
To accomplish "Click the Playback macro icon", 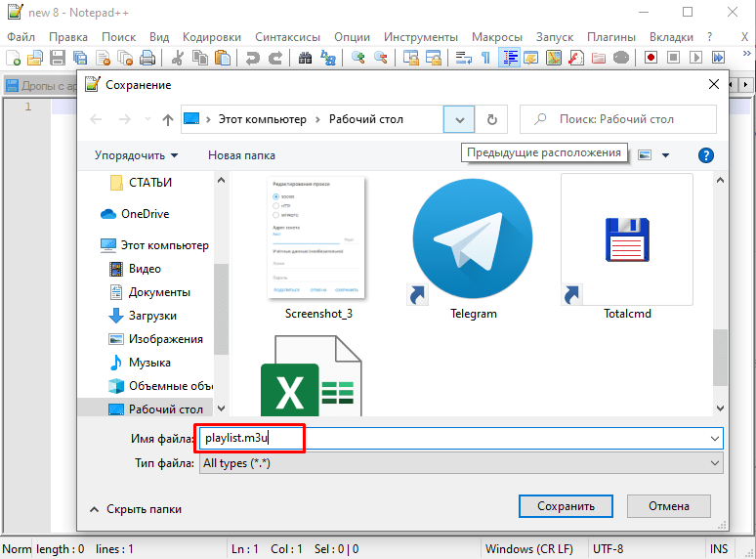I will [695, 58].
